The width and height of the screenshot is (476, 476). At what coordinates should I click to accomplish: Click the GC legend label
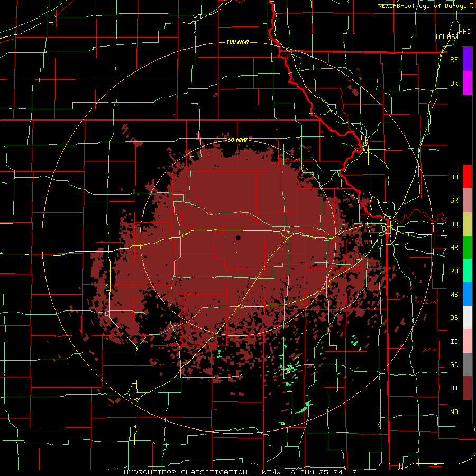(x=454, y=365)
